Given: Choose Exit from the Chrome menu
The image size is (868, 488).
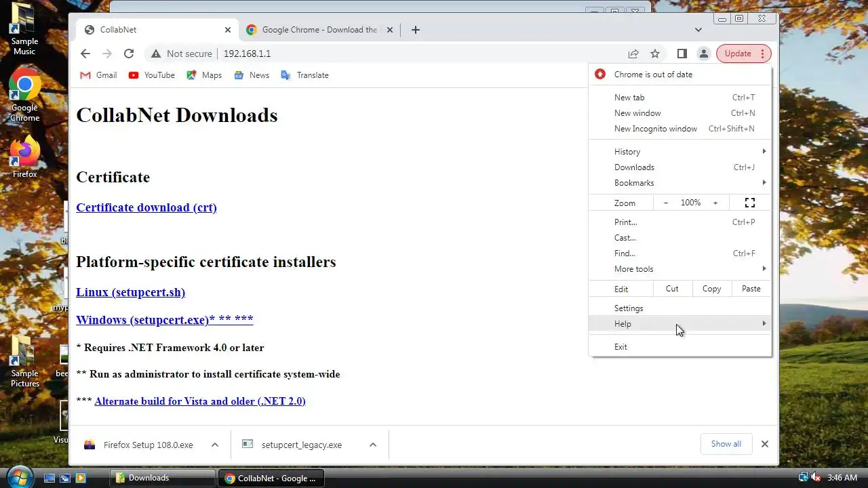Looking at the screenshot, I should (679, 347).
